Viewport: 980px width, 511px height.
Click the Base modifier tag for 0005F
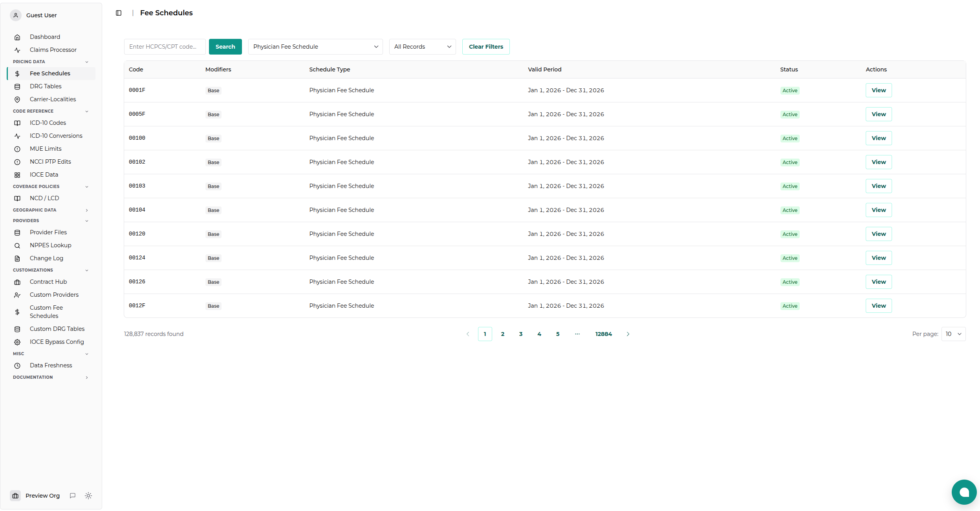tap(213, 115)
